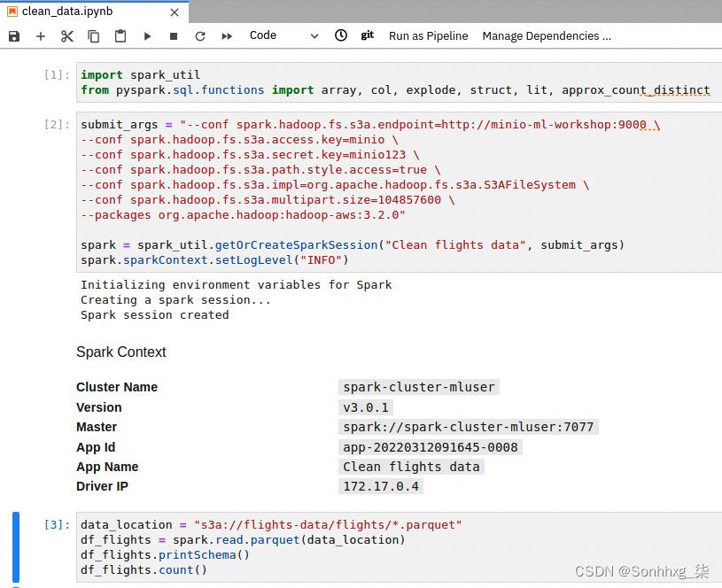This screenshot has height=588, width=722.
Task: Click the hadoop-aws:3.2.0 packages line
Action: pyautogui.click(x=243, y=215)
